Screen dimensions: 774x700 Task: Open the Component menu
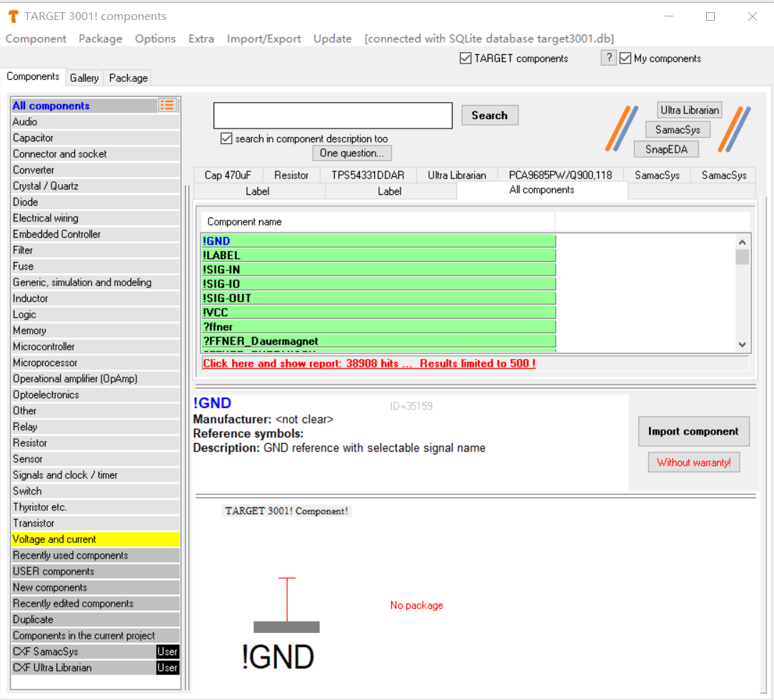[36, 39]
